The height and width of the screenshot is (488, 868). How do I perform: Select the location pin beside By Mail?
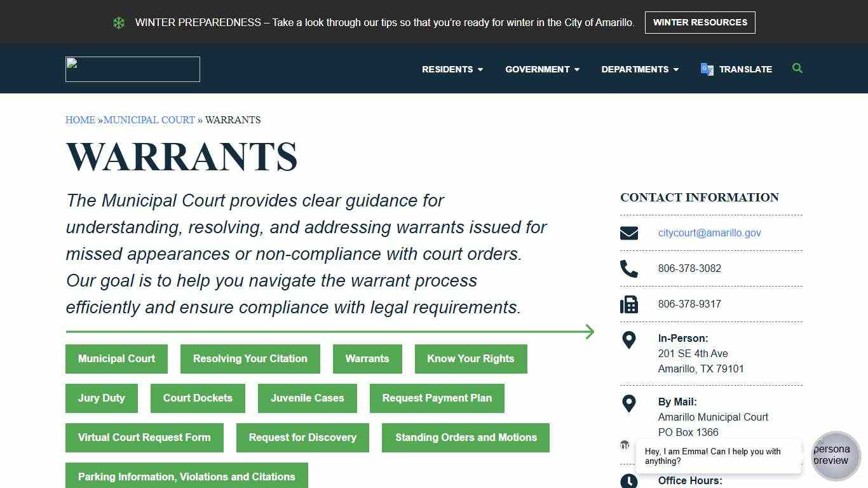point(628,403)
